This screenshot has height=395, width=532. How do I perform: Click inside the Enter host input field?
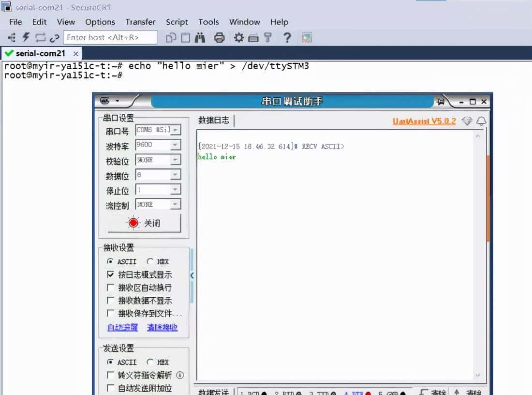(110, 37)
